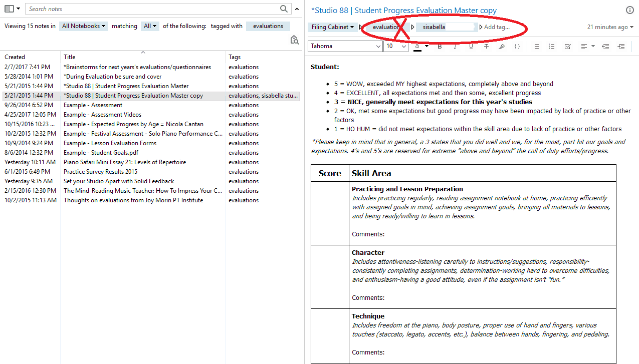
Task: Click the highlighter tool icon
Action: pyautogui.click(x=502, y=47)
